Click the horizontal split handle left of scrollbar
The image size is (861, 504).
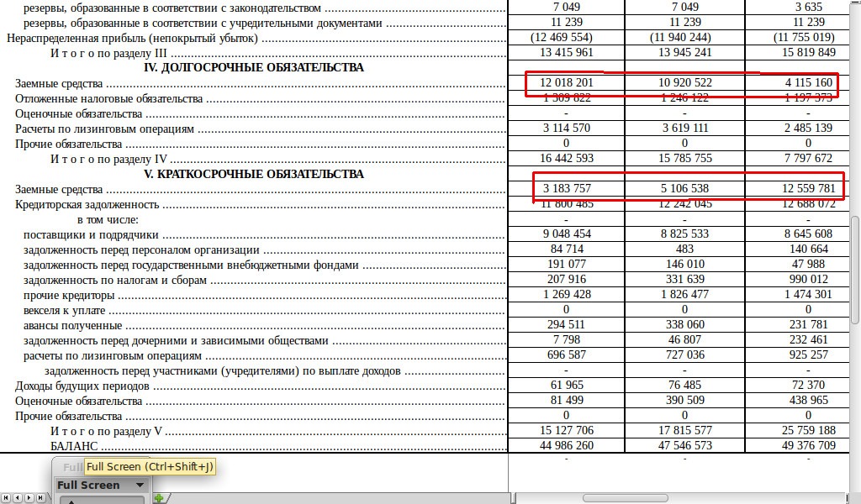coord(511,498)
